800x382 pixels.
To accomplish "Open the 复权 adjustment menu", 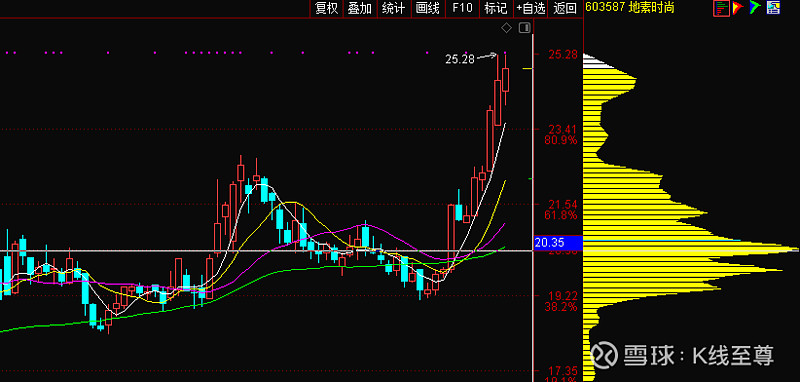I will pos(327,8).
